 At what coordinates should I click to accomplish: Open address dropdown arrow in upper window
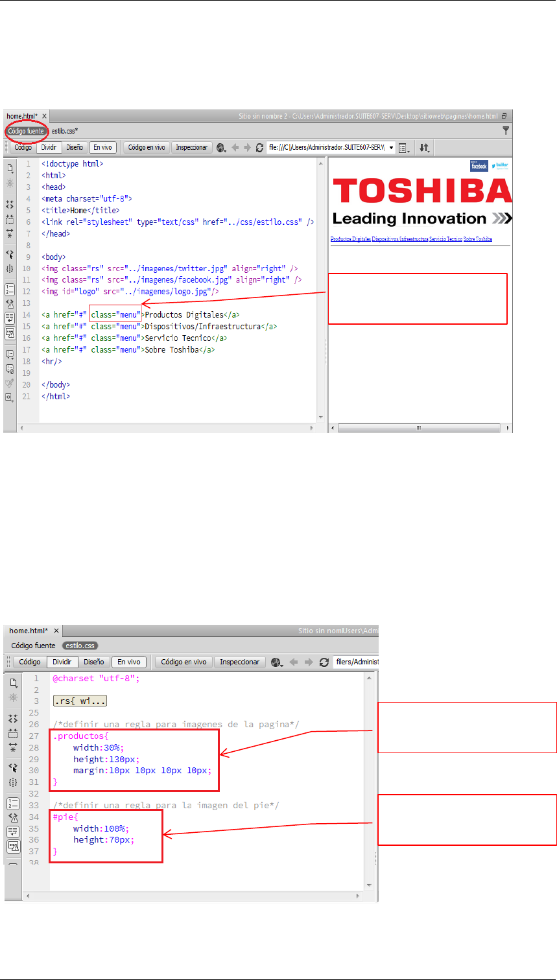click(391, 148)
